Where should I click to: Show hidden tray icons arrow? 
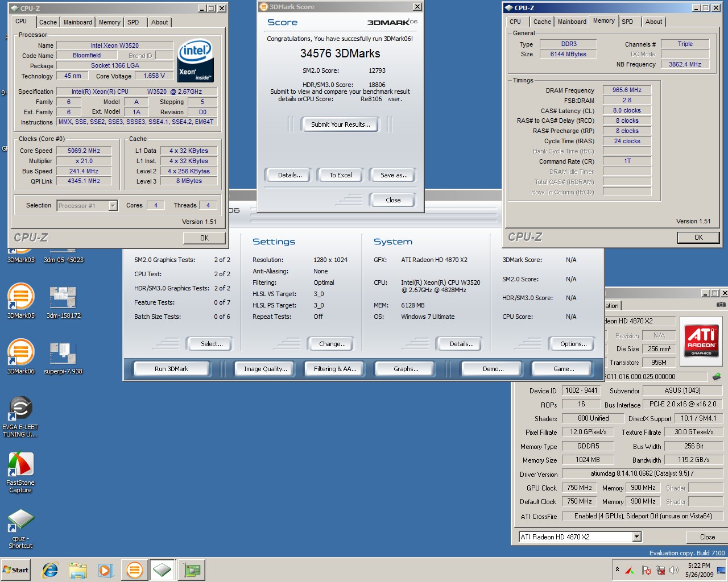point(617,569)
